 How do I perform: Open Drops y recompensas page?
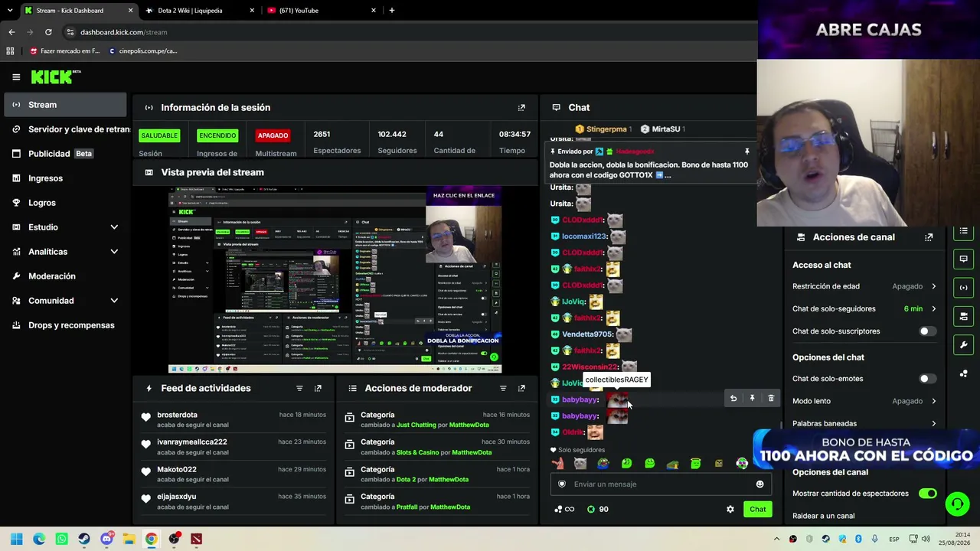pos(65,325)
